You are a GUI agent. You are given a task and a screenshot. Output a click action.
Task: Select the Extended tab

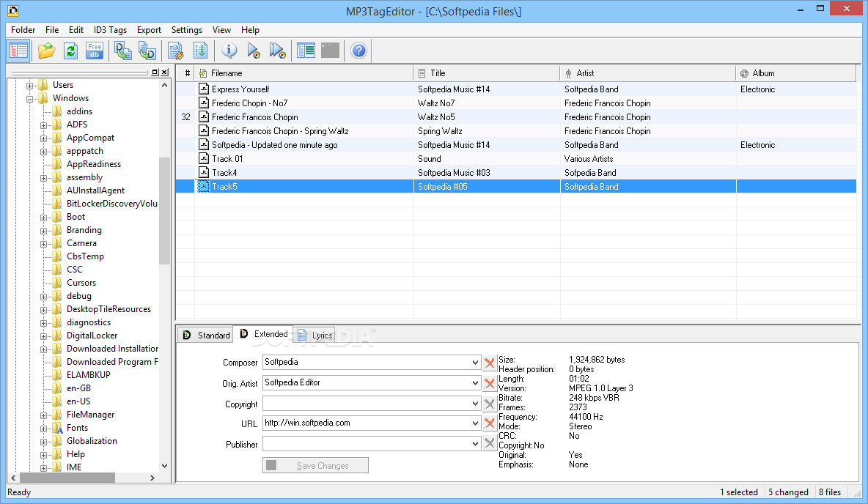(263, 334)
